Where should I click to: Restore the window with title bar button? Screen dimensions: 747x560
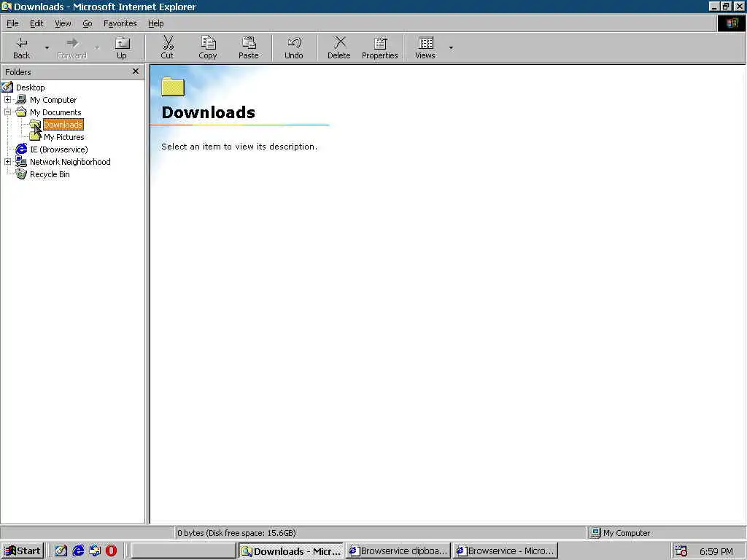pos(726,6)
